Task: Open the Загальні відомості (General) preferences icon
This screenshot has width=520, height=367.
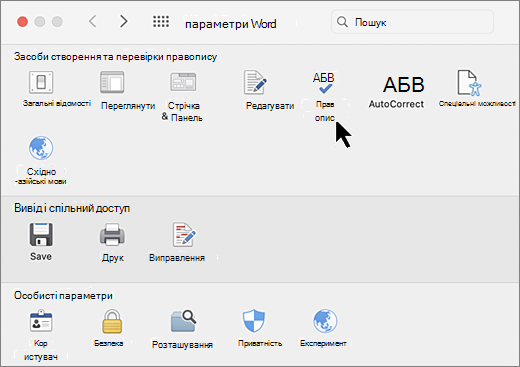Action: 41,82
